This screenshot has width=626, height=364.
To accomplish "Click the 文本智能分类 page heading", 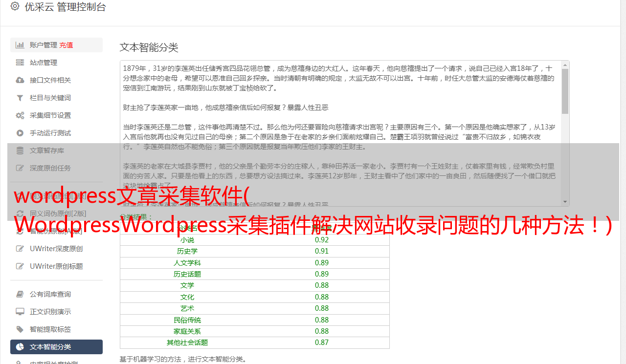I will tap(149, 47).
